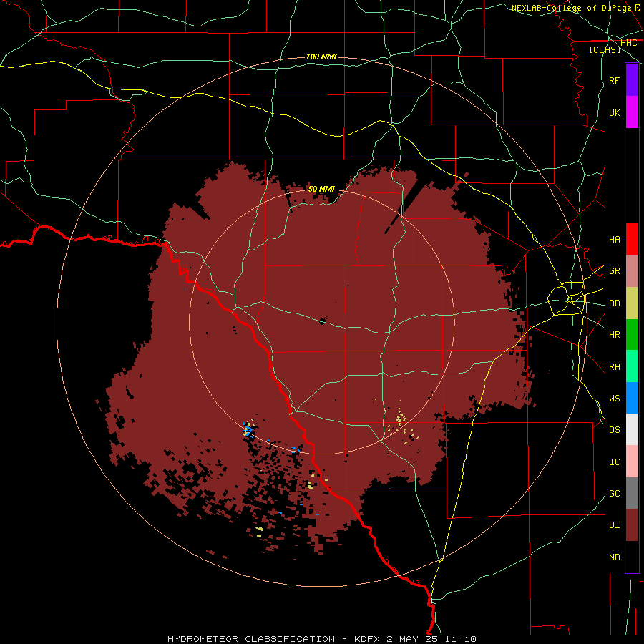Screen dimensions: 644x644
Task: Click the 50 NMI range ring label
Action: 321,189
